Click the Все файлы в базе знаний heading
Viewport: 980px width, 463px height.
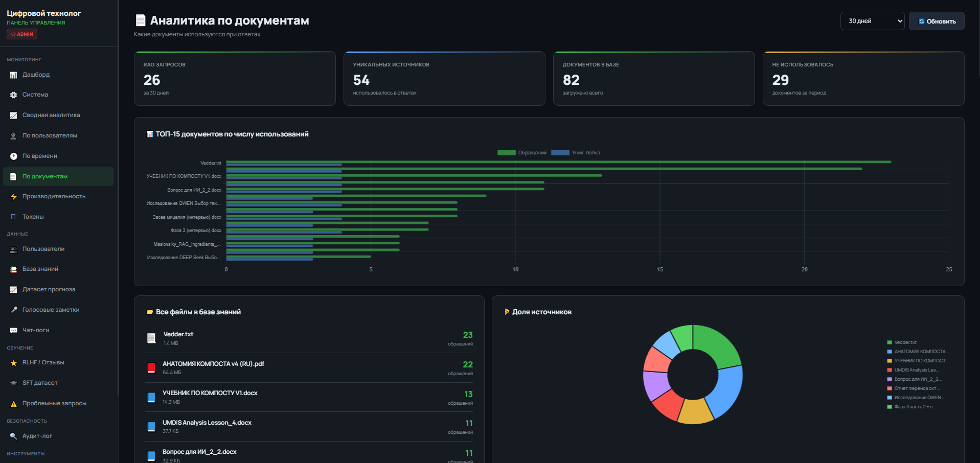pos(198,312)
